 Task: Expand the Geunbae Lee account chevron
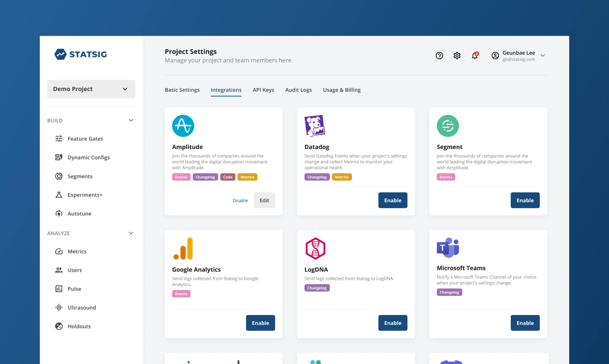pos(543,56)
